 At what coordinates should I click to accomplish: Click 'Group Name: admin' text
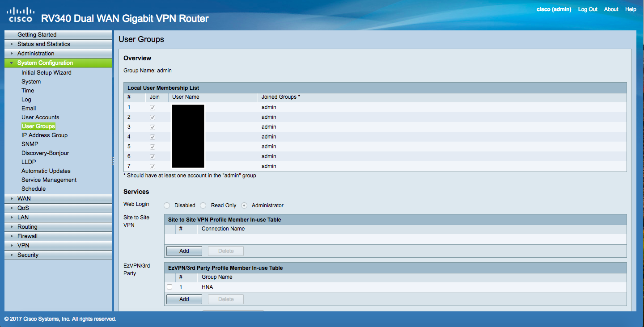148,71
